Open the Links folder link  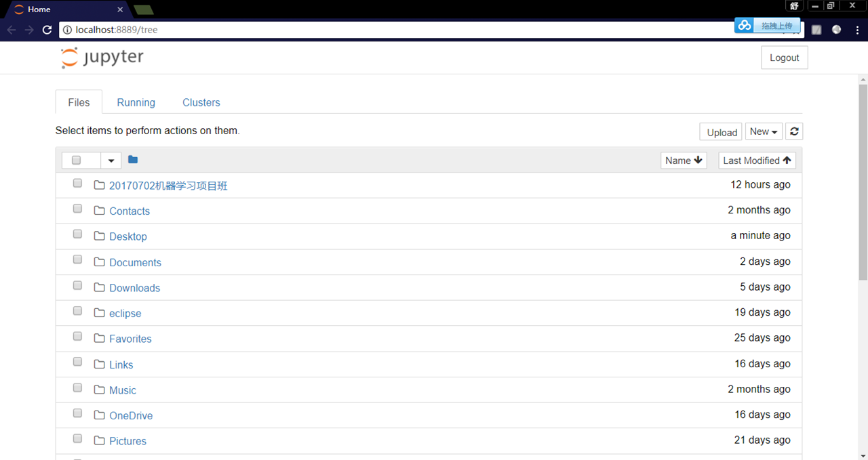coord(121,364)
